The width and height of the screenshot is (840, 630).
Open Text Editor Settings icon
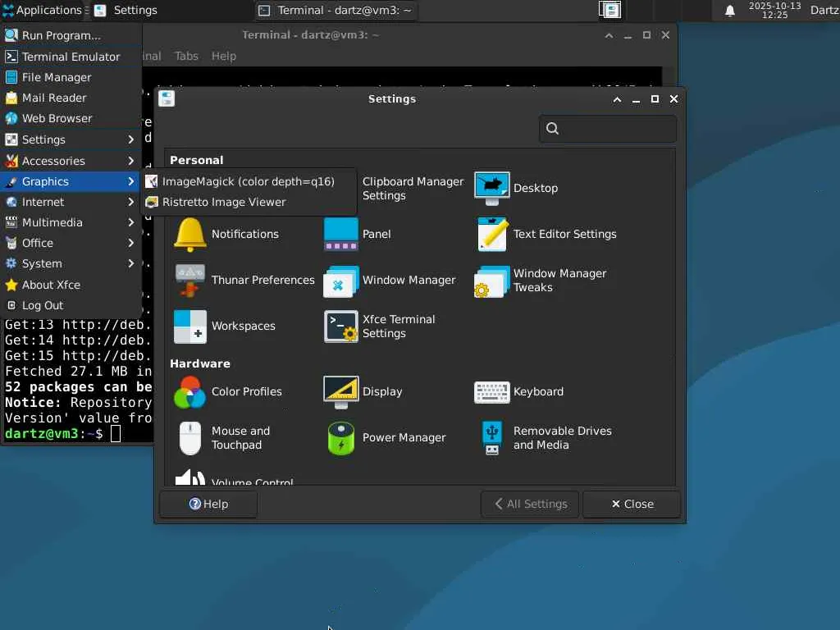492,234
